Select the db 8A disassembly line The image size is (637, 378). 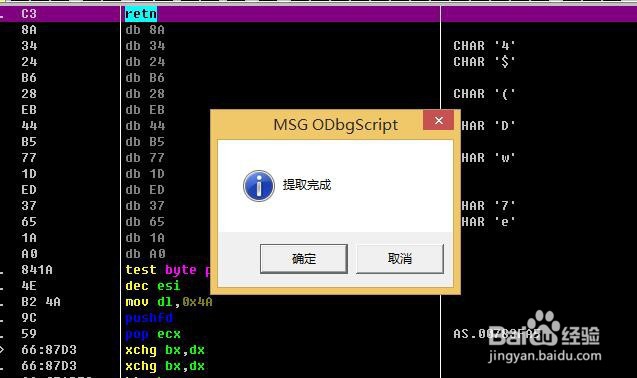click(145, 30)
